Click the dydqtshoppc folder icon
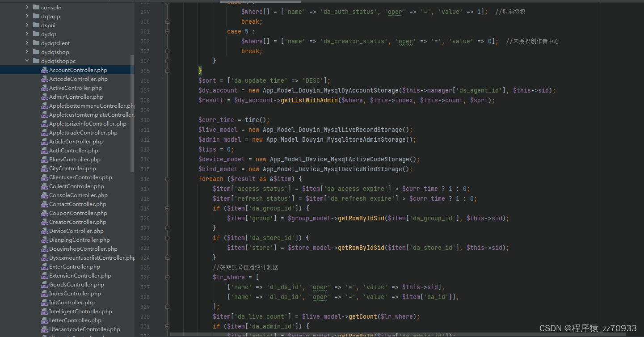 coord(36,61)
